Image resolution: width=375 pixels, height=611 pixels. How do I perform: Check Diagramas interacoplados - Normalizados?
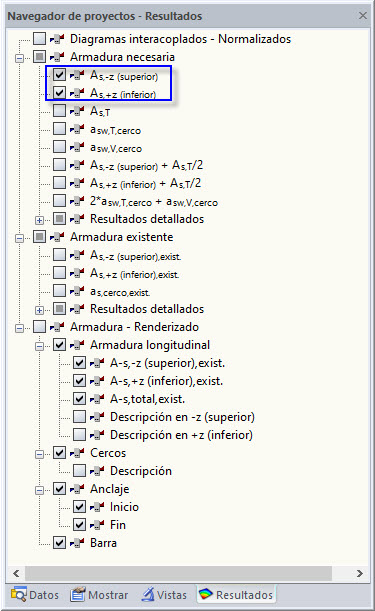point(39,39)
